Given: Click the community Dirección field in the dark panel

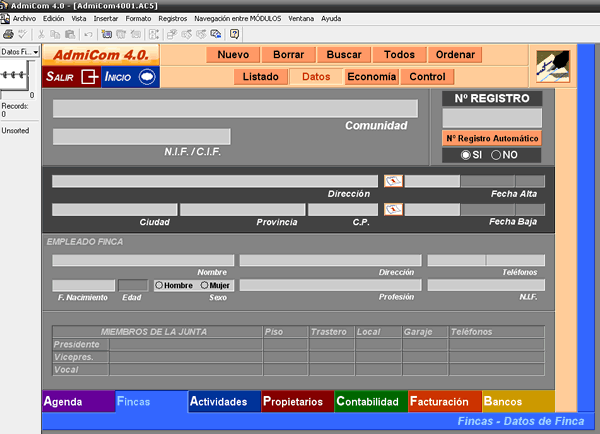Looking at the screenshot, I should pos(215,181).
